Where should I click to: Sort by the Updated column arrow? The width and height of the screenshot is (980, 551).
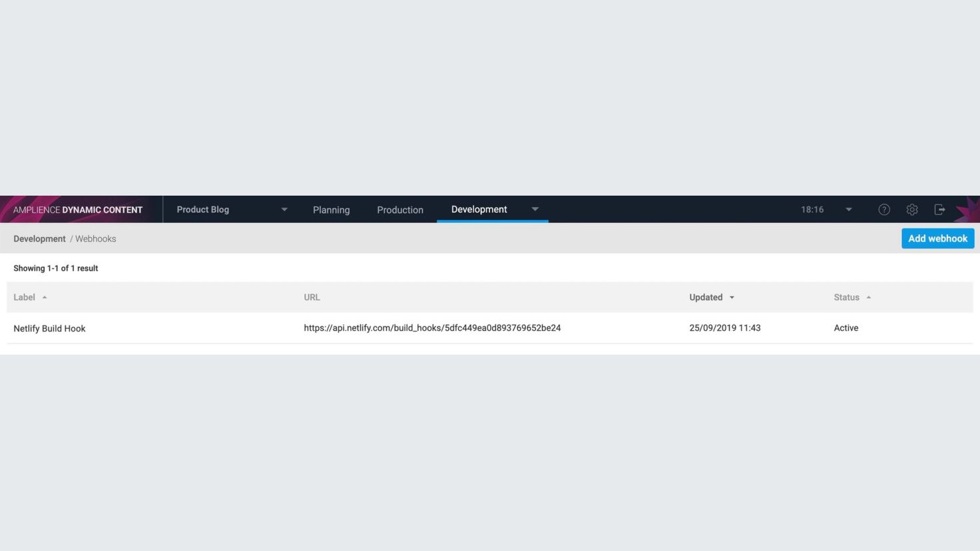(732, 297)
